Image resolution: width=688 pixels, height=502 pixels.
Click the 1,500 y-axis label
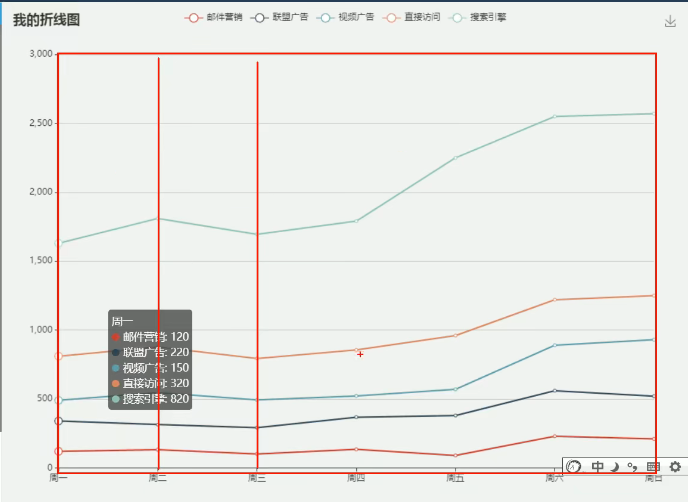coord(41,260)
